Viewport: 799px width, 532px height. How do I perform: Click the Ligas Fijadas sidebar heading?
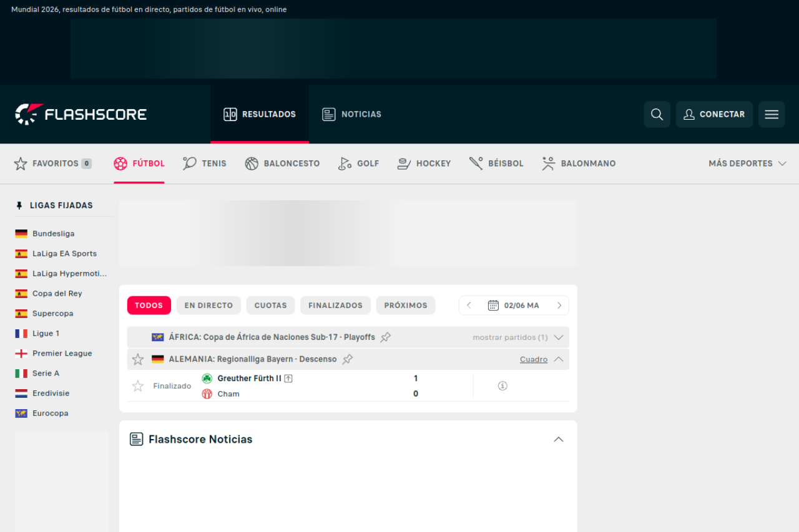click(61, 205)
